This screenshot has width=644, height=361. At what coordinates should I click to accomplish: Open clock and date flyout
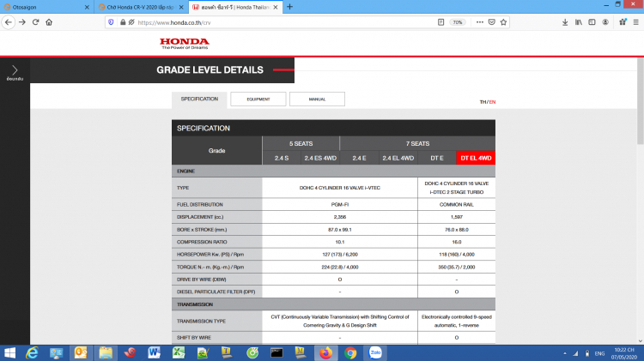(x=624, y=353)
